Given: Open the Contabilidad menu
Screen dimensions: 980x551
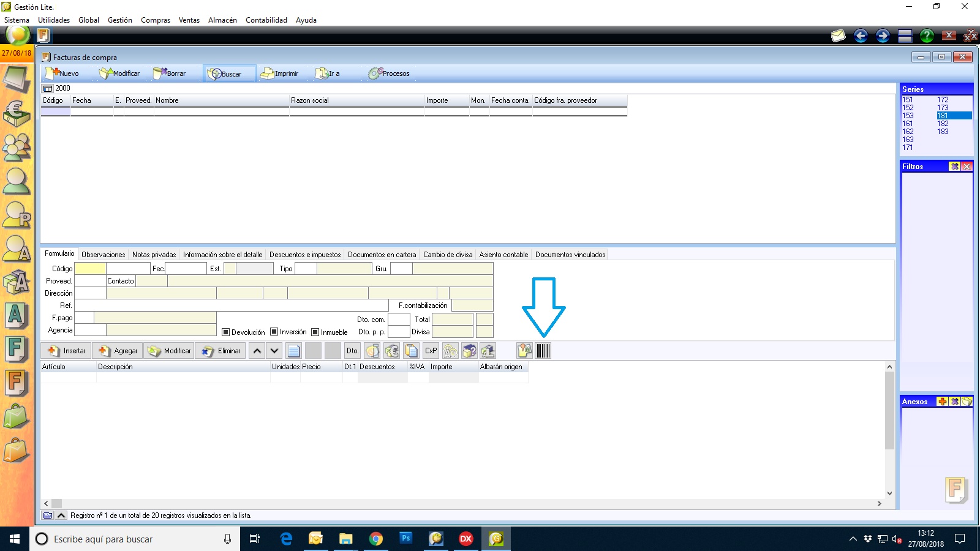Looking at the screenshot, I should pyautogui.click(x=266, y=20).
